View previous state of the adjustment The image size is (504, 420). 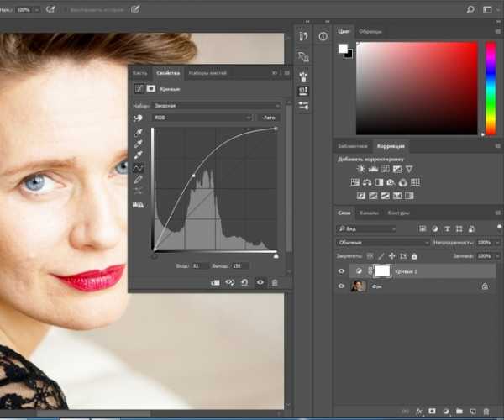230,283
